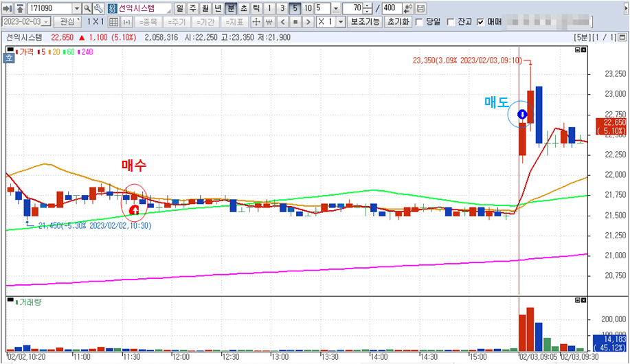Image resolution: width=630 pixels, height=364 pixels.
Task: Click the toolbar scroll-right arrow at far right
Action: pyautogui.click(x=626, y=8)
